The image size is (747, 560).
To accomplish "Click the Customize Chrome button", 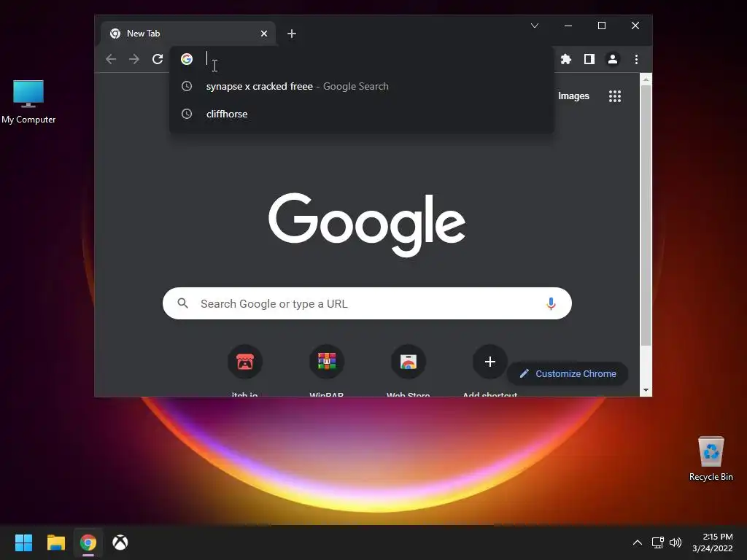I will pyautogui.click(x=568, y=374).
